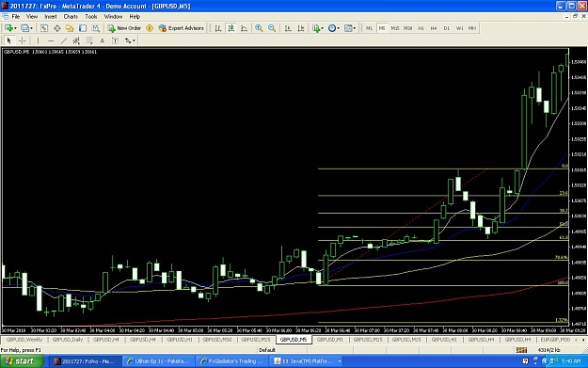Viewport: 588px width, 368px height.
Task: Open FxGladiator's Trading taskbar window
Action: (x=231, y=361)
